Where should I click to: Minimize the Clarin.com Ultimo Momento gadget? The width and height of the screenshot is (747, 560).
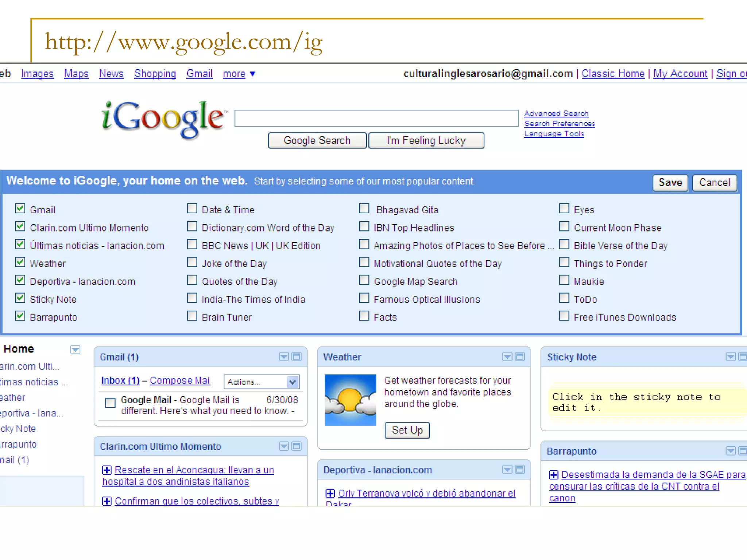point(297,446)
